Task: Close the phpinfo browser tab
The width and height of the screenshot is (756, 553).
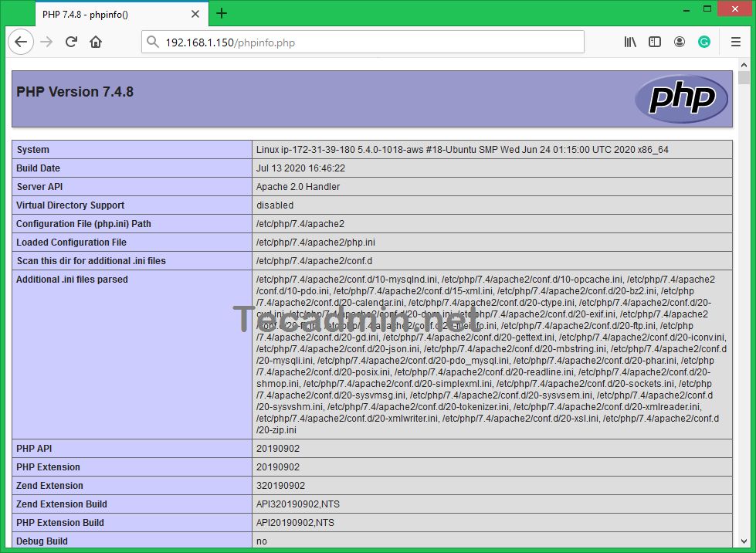Action: [x=195, y=13]
